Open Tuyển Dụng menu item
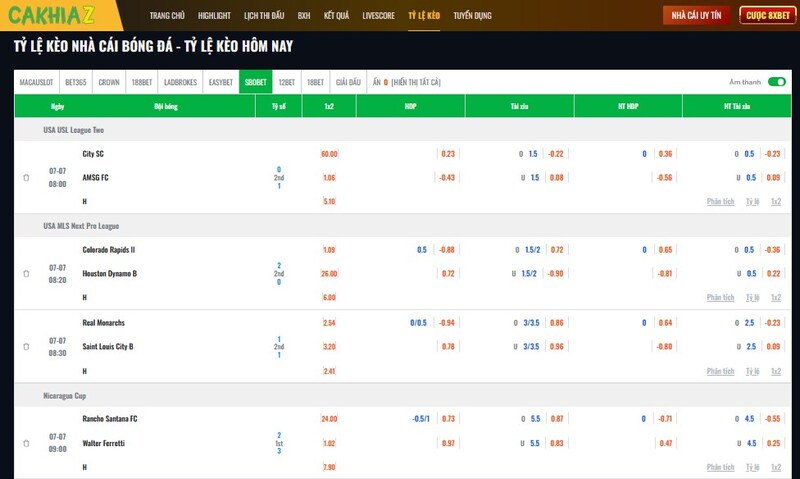Image resolution: width=800 pixels, height=479 pixels. tap(472, 15)
